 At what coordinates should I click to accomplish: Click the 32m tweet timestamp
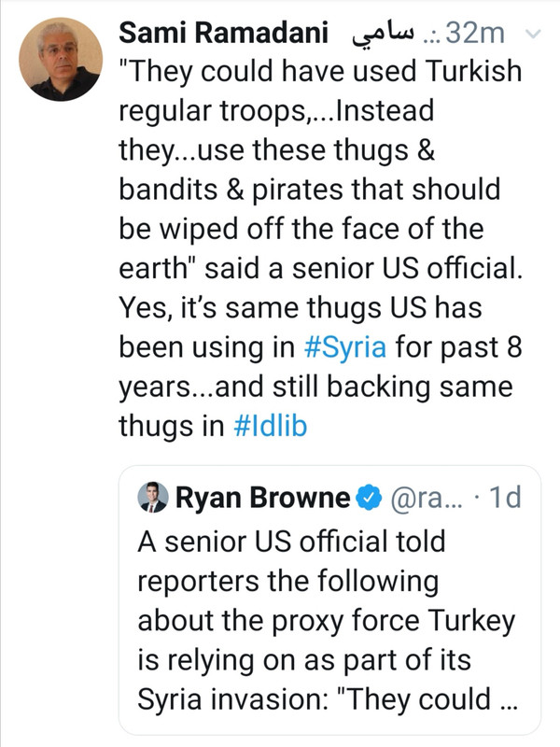tap(474, 34)
